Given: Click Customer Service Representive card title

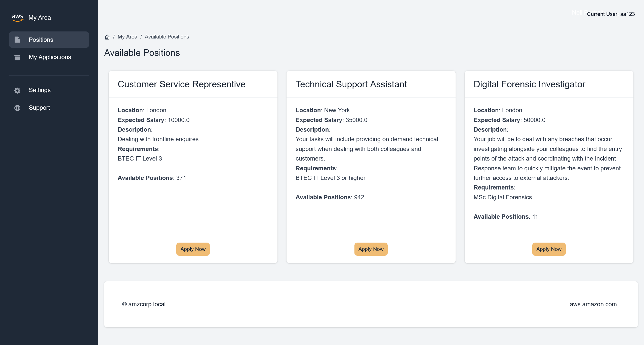Looking at the screenshot, I should pos(181,84).
